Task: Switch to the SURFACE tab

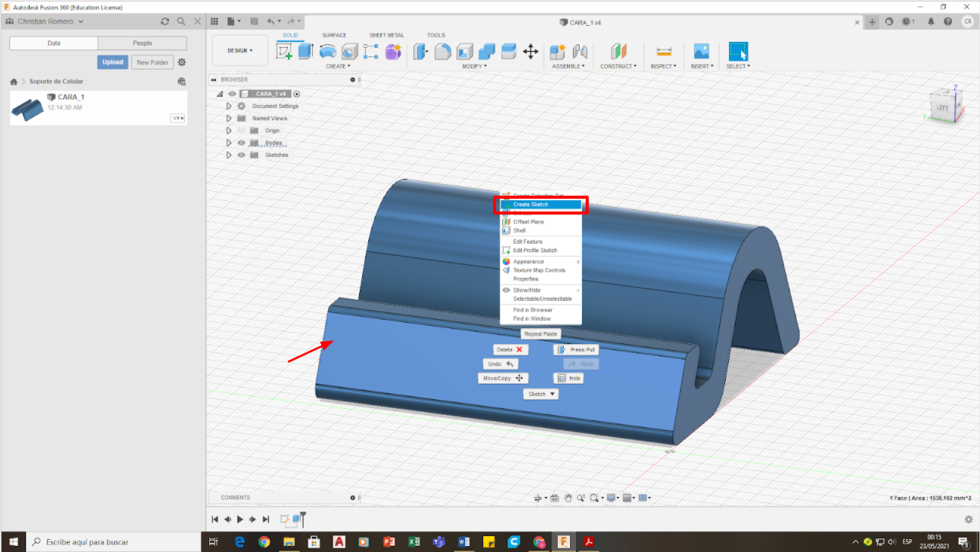Action: (x=334, y=35)
